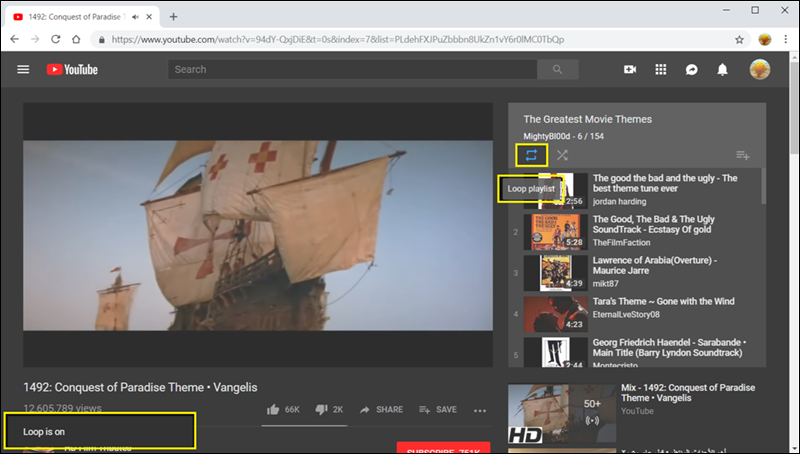Click the address bar URL
Screen dimensions: 800x454
[x=338, y=39]
